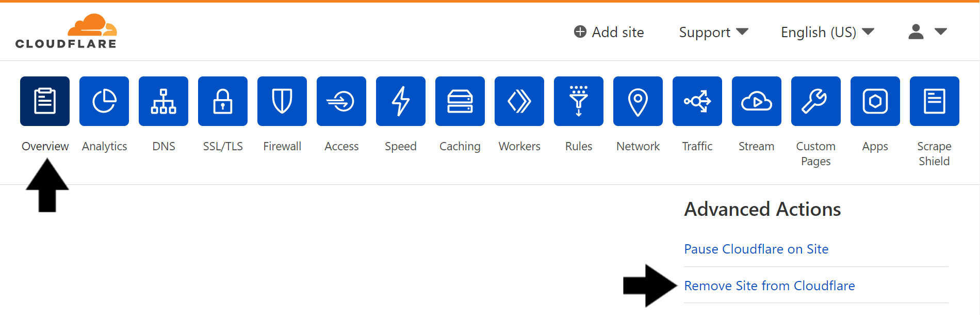Open the Network location pin icon
980x315 pixels.
pyautogui.click(x=638, y=101)
